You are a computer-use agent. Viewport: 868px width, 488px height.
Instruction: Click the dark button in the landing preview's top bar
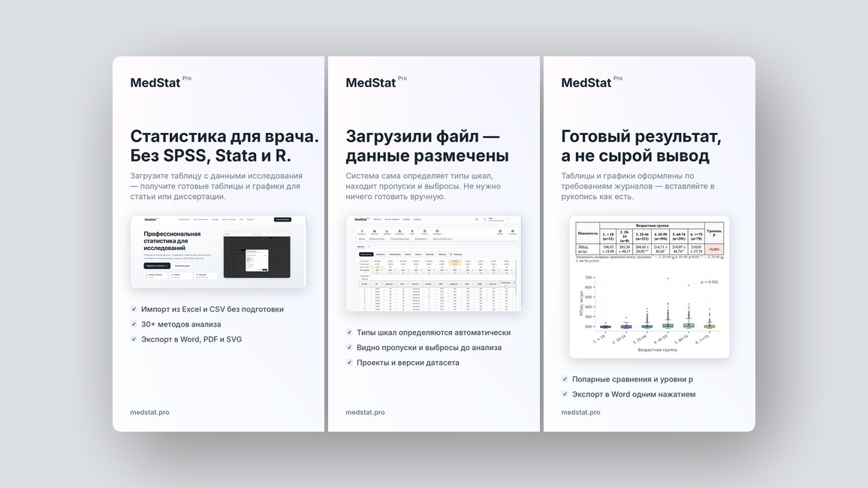coord(282,220)
